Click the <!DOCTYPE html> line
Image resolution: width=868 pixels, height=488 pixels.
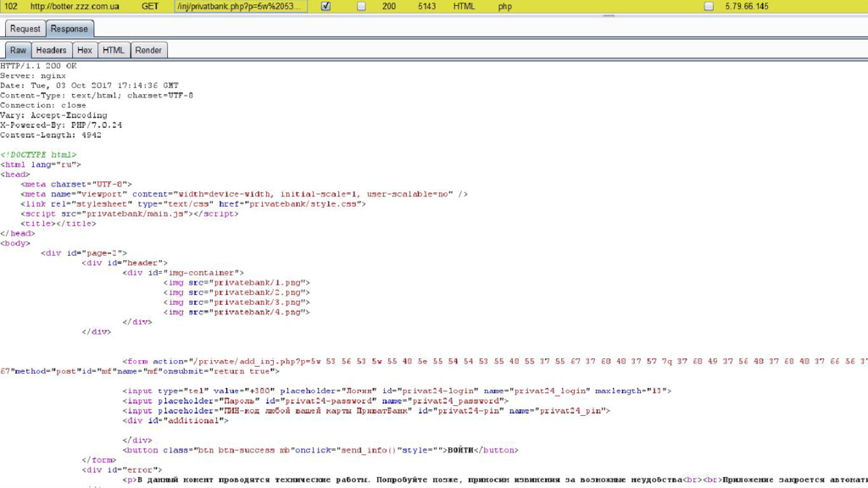tap(38, 155)
